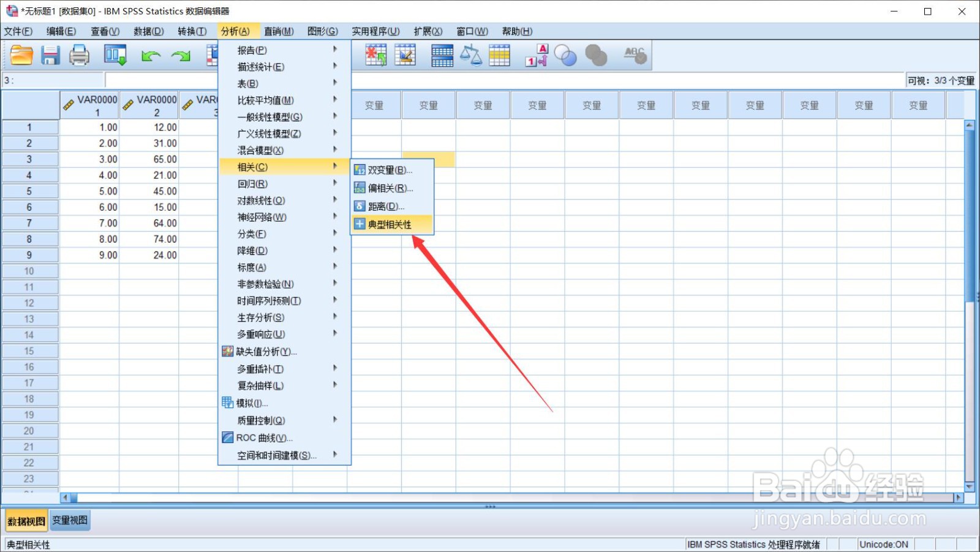Switch to 变量视图 tab
The height and width of the screenshot is (552, 980).
pyautogui.click(x=70, y=521)
